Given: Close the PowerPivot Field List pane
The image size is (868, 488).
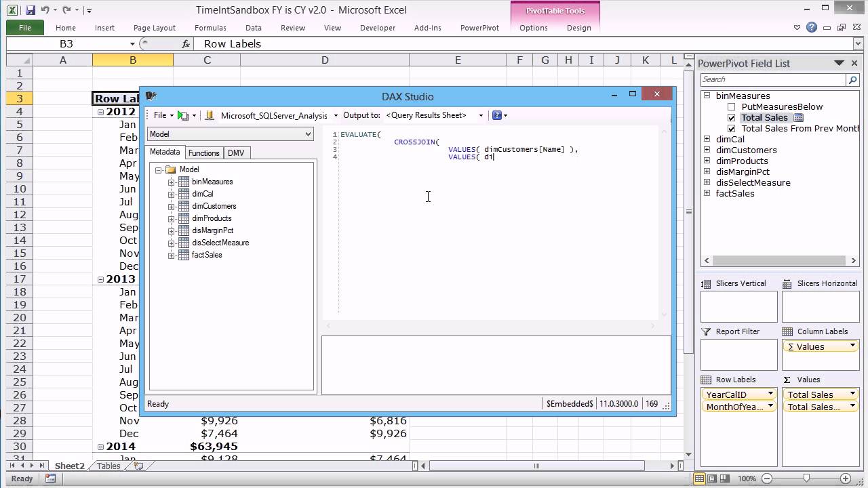Looking at the screenshot, I should tap(854, 63).
